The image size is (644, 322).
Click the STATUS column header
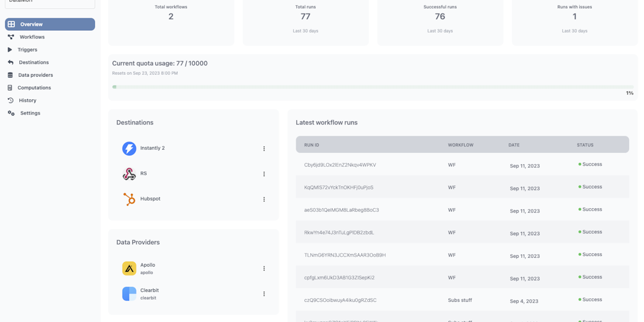coord(585,145)
